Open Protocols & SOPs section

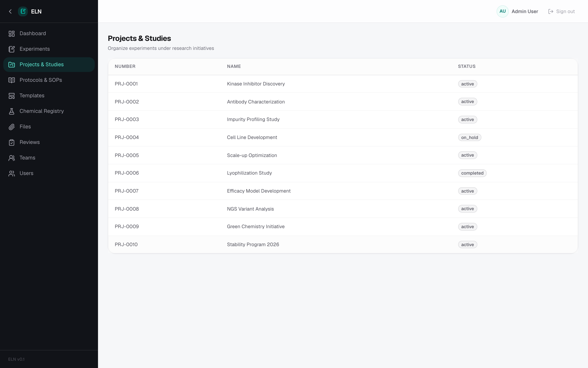[49, 80]
